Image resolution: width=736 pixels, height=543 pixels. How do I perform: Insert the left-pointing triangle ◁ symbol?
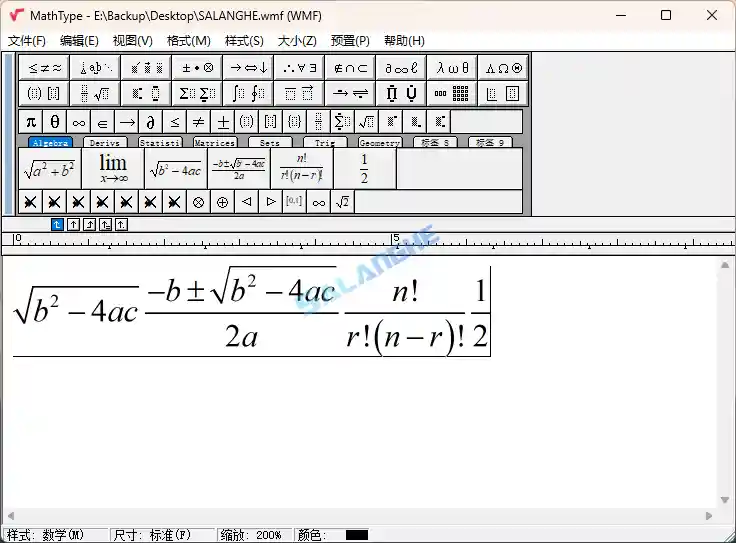coord(246,202)
